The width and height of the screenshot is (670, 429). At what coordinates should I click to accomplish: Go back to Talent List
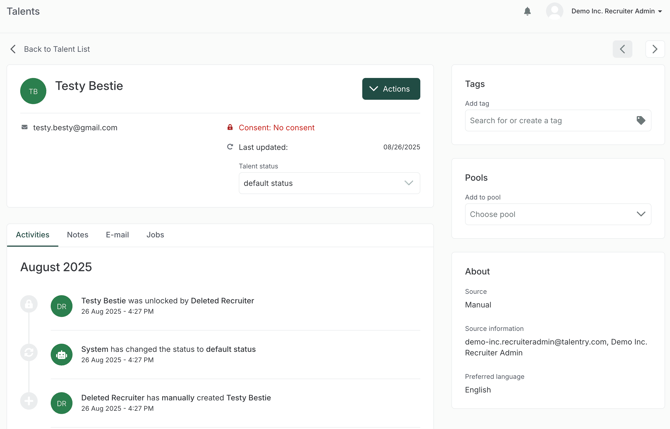(56, 49)
